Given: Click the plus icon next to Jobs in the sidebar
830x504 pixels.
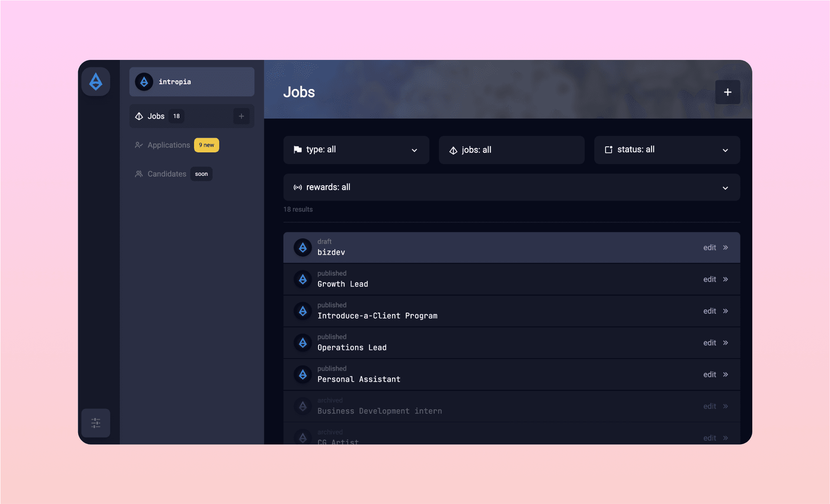Looking at the screenshot, I should coord(241,116).
